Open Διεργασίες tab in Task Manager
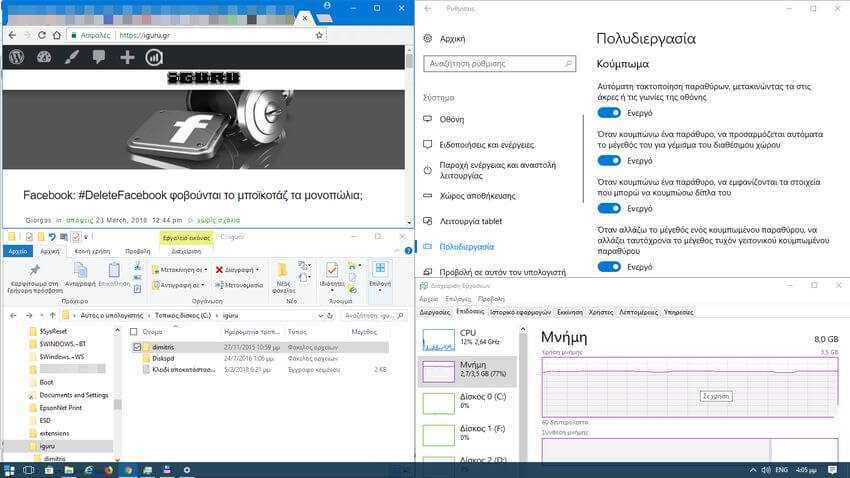 (x=435, y=312)
